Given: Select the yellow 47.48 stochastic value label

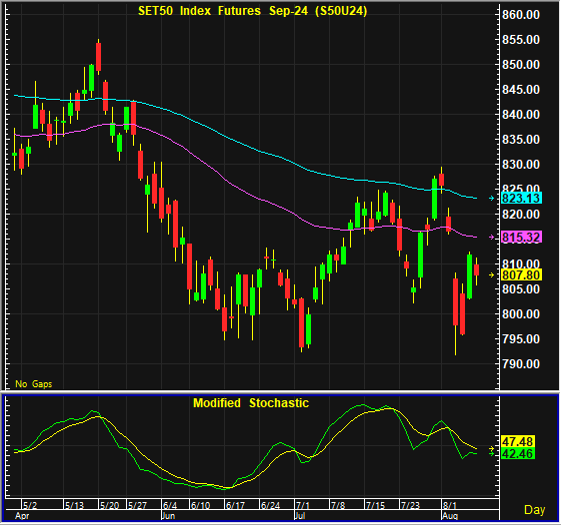Looking at the screenshot, I should pos(518,441).
